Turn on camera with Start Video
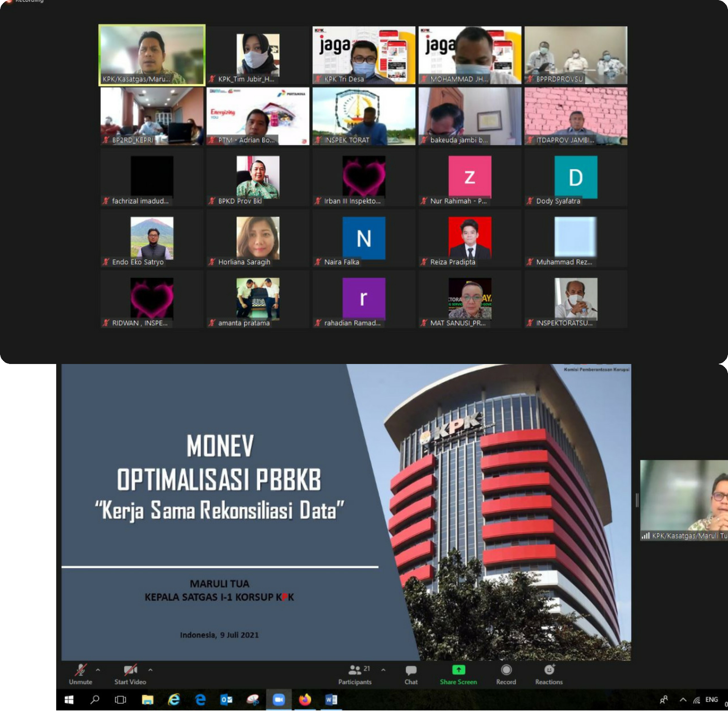This screenshot has width=728, height=728. point(130,675)
